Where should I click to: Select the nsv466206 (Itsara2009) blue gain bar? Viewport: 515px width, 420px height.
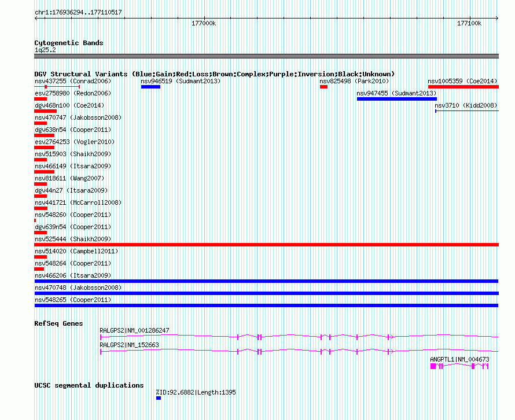(x=266, y=281)
